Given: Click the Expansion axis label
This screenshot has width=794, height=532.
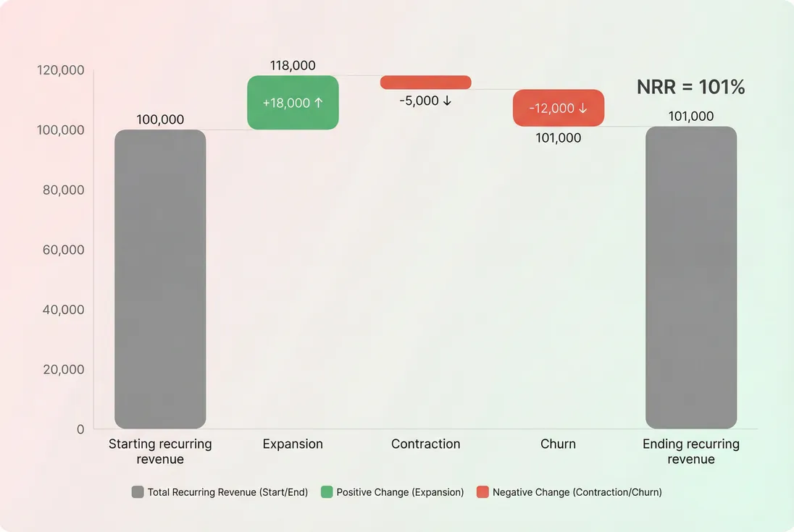Looking at the screenshot, I should (293, 444).
